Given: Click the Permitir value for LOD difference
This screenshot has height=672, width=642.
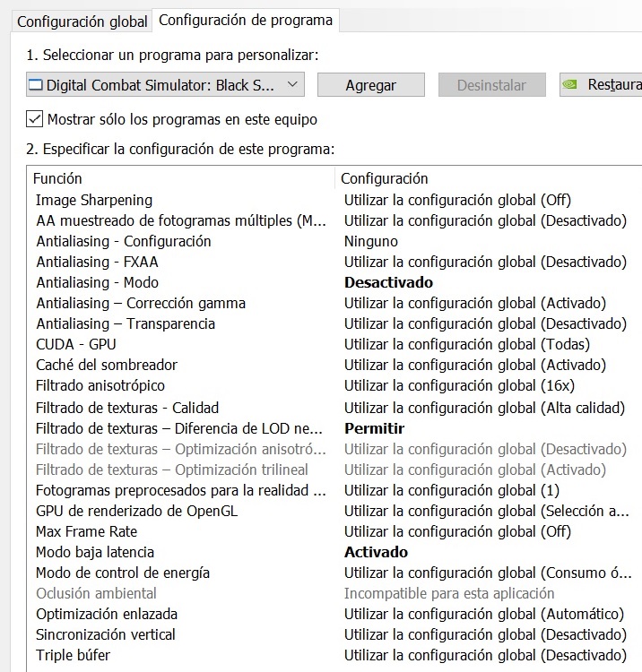Looking at the screenshot, I should click(375, 428).
